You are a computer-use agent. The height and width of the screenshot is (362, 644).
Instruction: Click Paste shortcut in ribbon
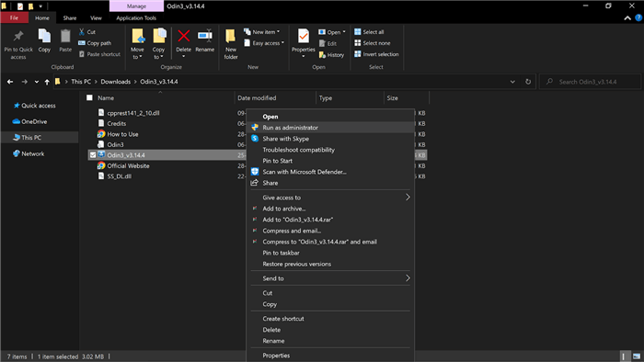click(99, 54)
